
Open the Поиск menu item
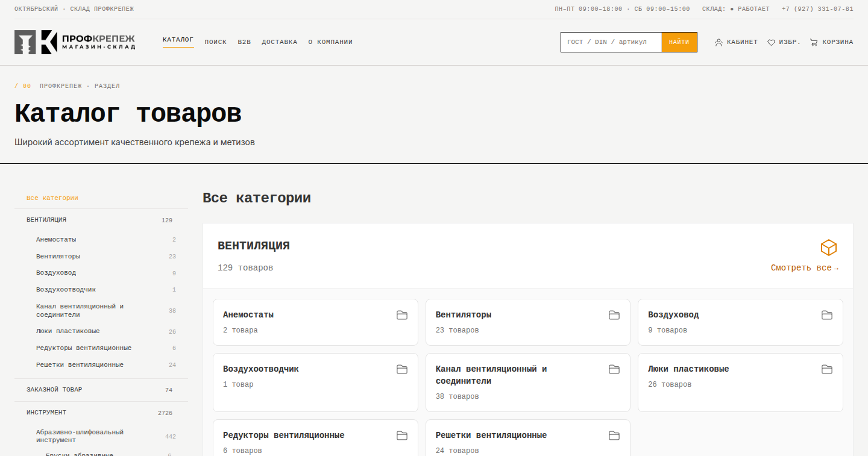pyautogui.click(x=216, y=42)
